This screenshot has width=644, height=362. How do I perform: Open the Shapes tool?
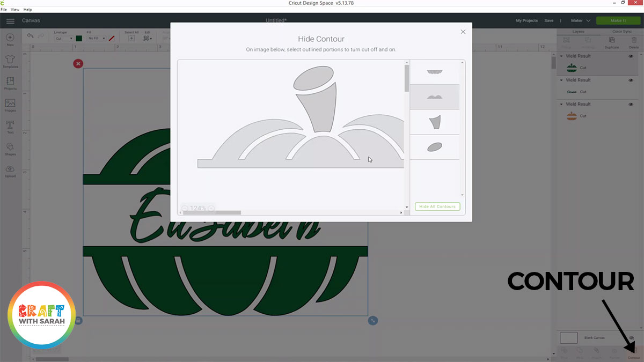(10, 149)
